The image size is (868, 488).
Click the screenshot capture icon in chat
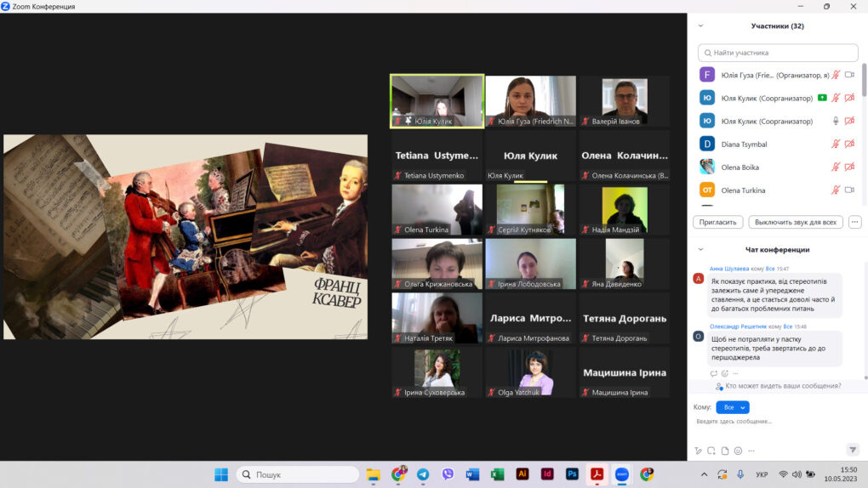click(711, 451)
